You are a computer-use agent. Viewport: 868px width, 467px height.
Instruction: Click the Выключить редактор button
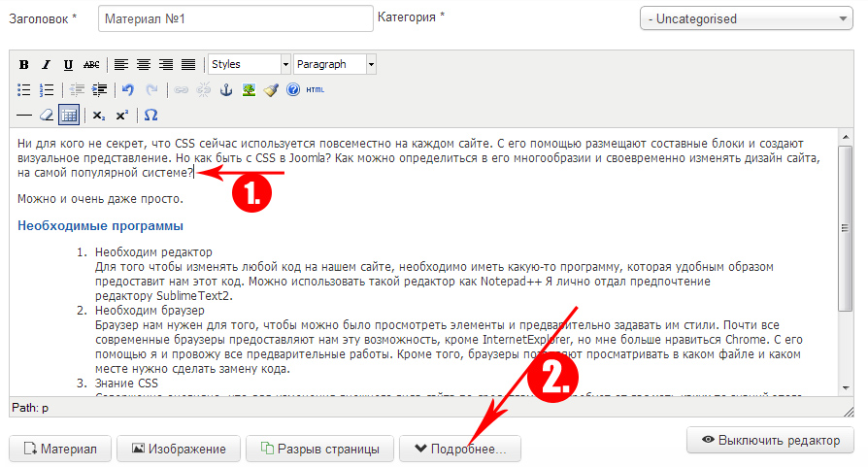pyautogui.click(x=770, y=440)
